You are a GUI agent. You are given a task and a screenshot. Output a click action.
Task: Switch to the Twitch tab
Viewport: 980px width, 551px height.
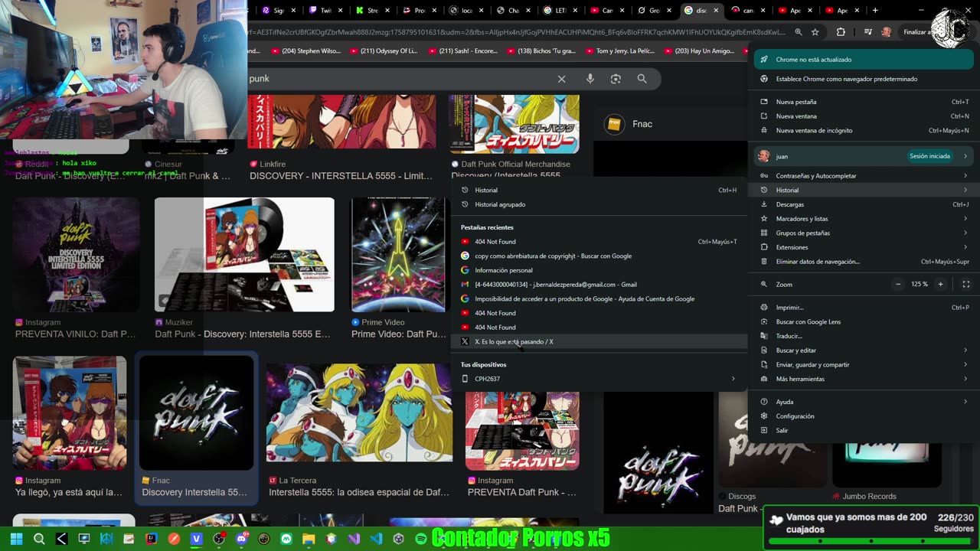click(x=320, y=11)
